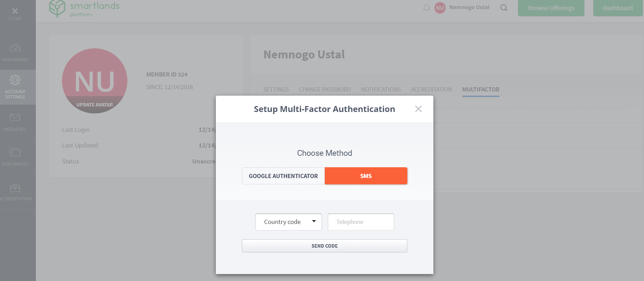The image size is (644, 281).
Task: Select Account Settings gear icon
Action: point(15,80)
